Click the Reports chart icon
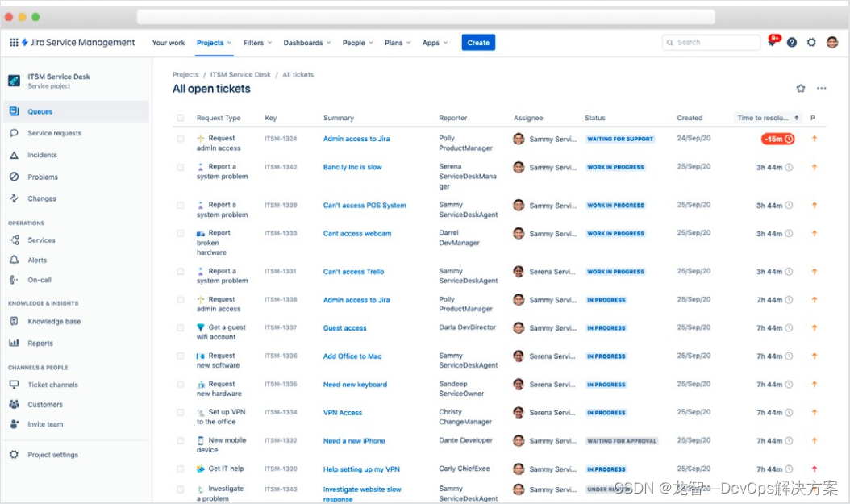Screen dimensions: 850x504 (x=14, y=343)
